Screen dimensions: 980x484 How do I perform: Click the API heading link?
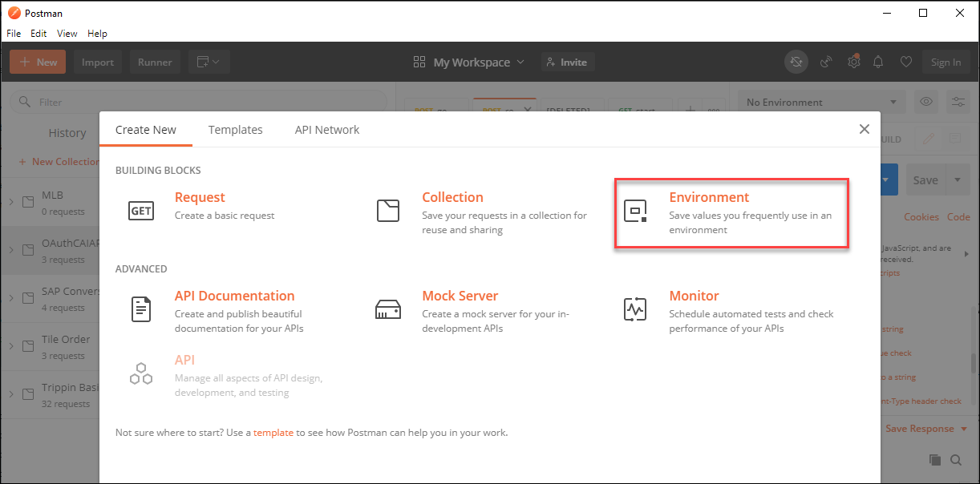184,360
